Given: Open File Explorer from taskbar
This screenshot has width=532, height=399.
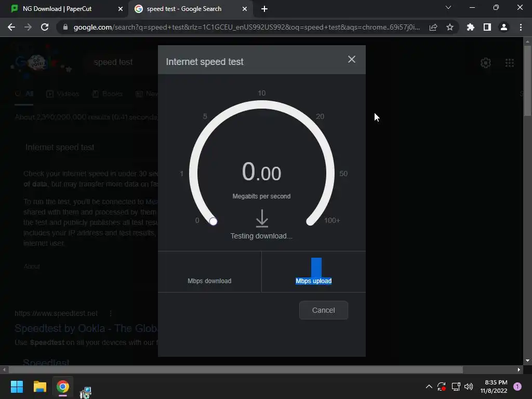Looking at the screenshot, I should (39, 387).
